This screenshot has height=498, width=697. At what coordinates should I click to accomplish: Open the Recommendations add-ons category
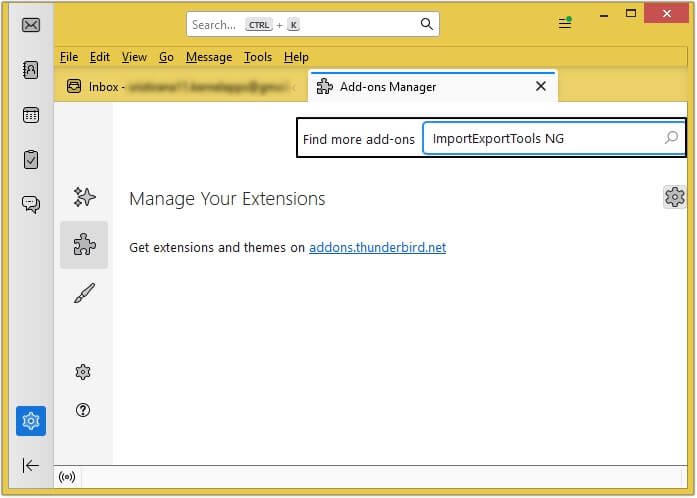84,197
